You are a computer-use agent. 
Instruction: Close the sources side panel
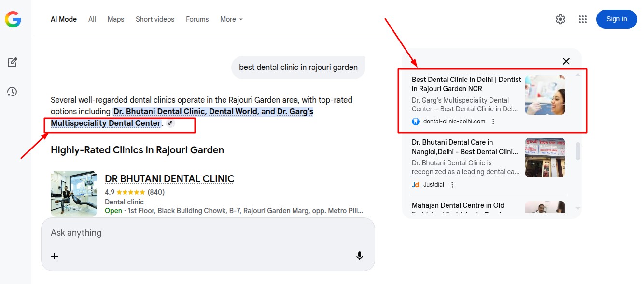(x=566, y=61)
